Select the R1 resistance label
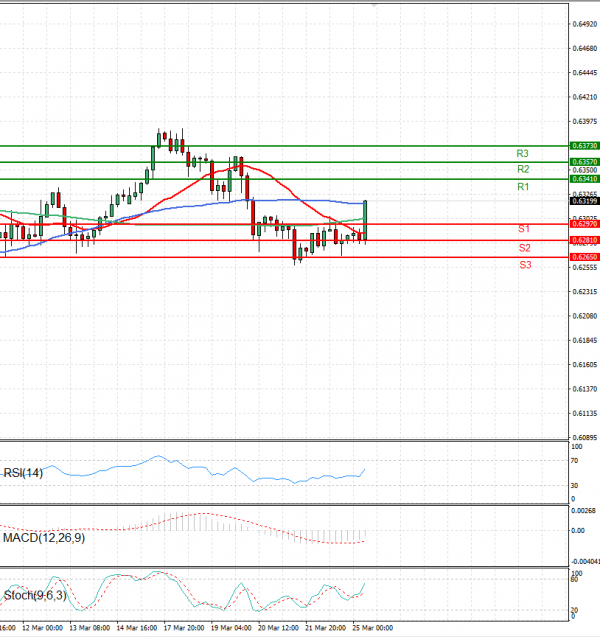 click(x=523, y=187)
